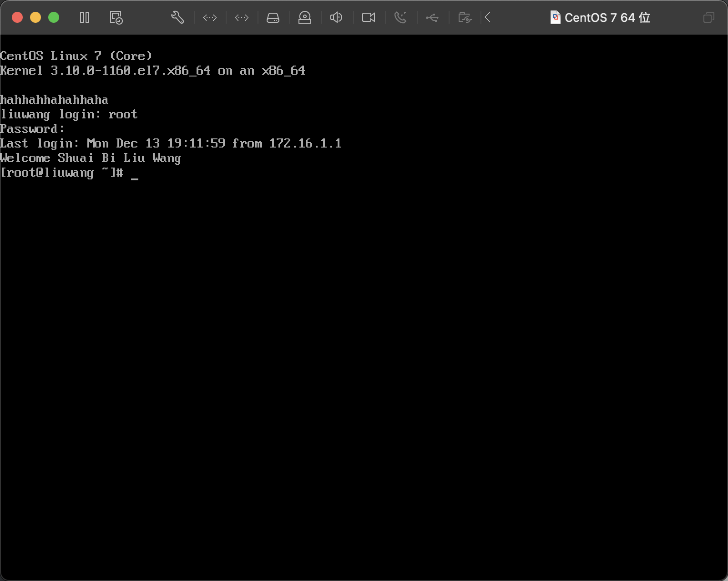The width and height of the screenshot is (728, 581).
Task: Click the "Welcome Shuai Bi Liu Wang" message
Action: pos(91,158)
